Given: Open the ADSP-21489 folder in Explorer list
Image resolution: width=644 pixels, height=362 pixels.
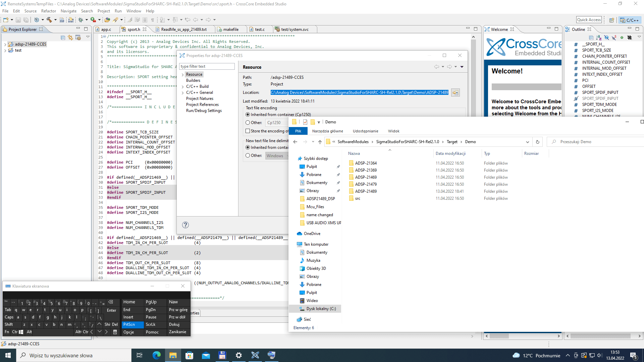Looking at the screenshot, I should 366,191.
